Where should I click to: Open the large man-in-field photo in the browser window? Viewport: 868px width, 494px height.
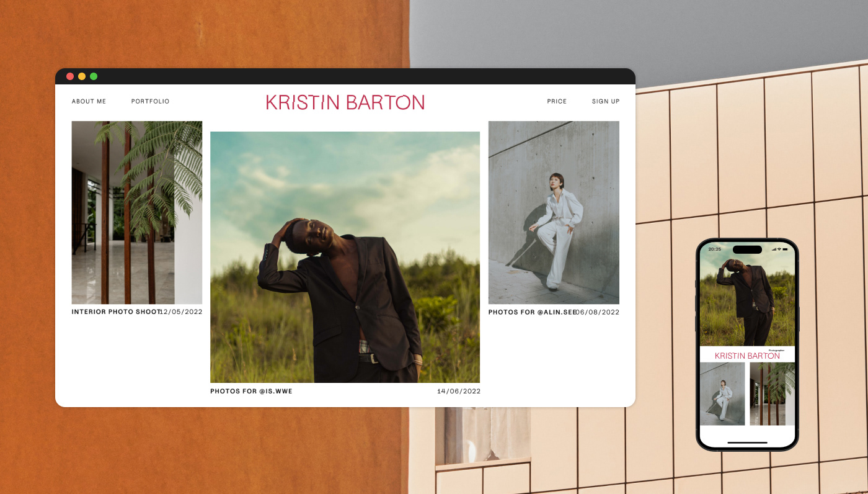[345, 257]
